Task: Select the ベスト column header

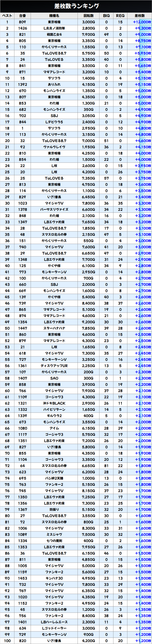Action: click(x=7, y=16)
